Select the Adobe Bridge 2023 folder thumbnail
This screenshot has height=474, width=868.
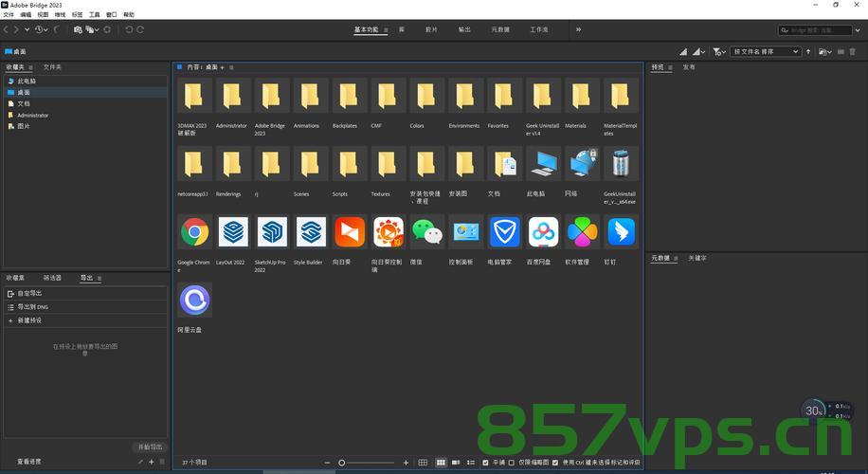coord(272,95)
